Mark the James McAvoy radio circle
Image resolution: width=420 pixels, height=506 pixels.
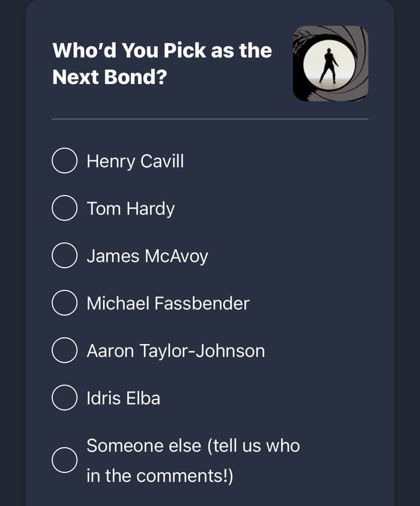tap(64, 256)
